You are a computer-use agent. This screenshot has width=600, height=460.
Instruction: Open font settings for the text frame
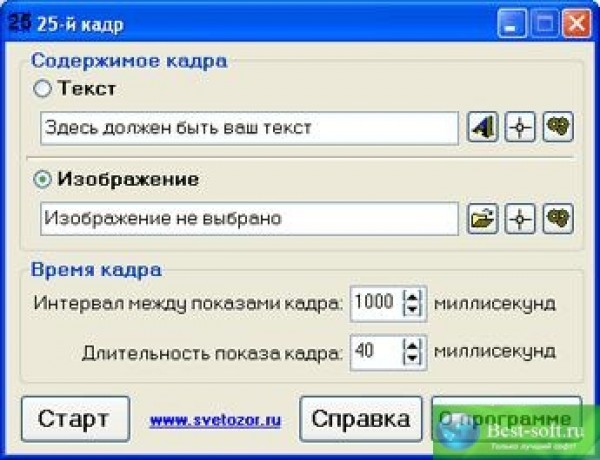[x=483, y=127]
